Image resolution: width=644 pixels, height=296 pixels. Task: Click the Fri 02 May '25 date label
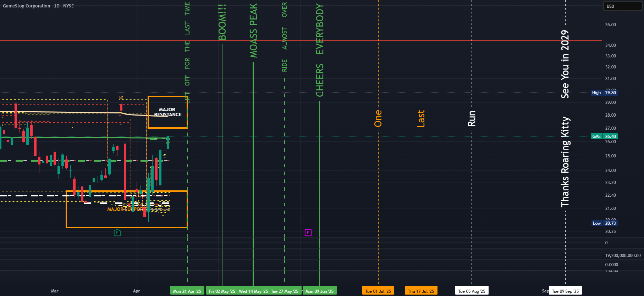(x=222, y=291)
